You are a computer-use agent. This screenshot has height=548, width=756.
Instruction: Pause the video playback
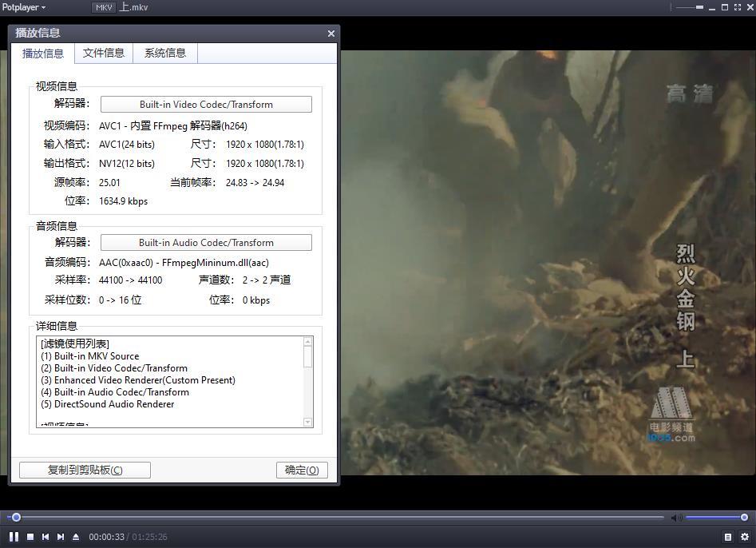[x=14, y=537]
